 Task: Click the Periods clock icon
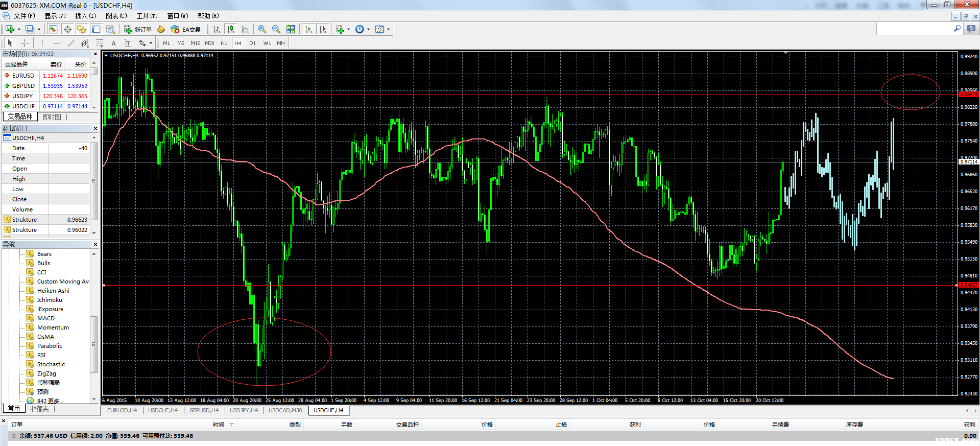click(x=360, y=29)
